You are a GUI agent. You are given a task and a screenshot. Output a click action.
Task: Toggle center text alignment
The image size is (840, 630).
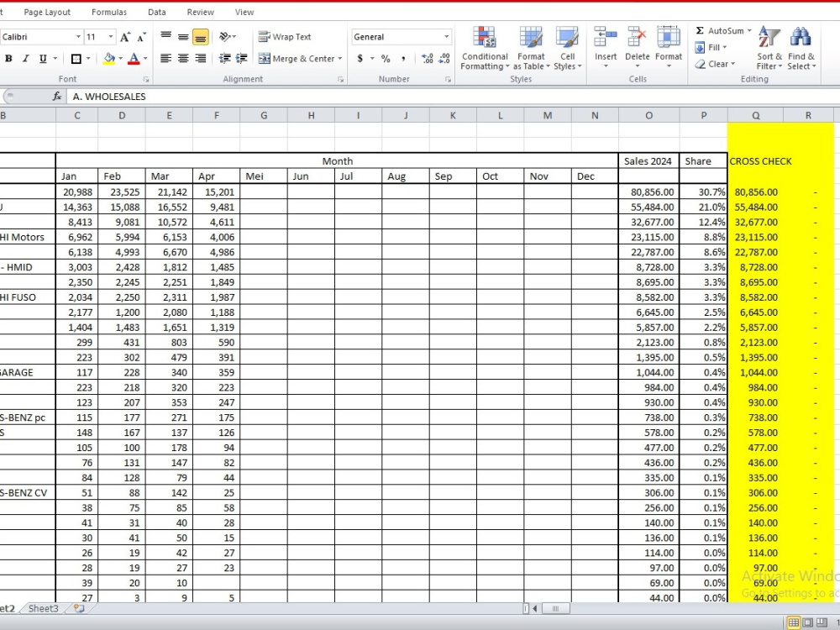pyautogui.click(x=183, y=59)
